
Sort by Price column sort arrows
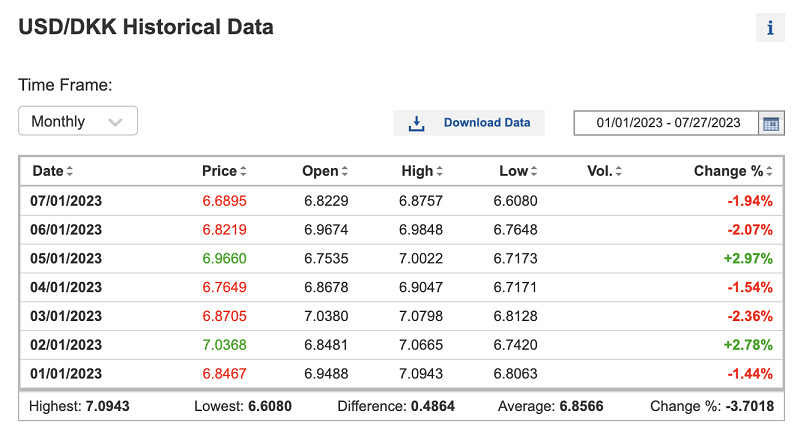click(243, 172)
